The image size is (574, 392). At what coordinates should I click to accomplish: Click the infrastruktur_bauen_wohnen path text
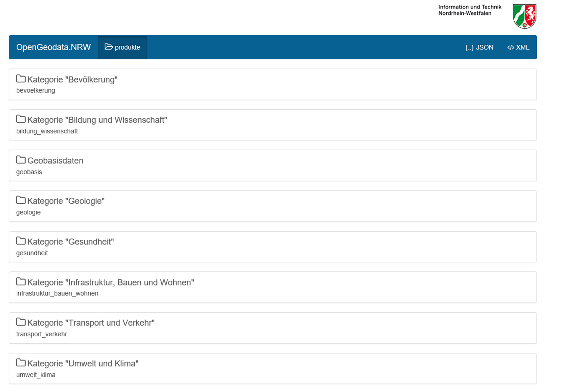tap(57, 293)
